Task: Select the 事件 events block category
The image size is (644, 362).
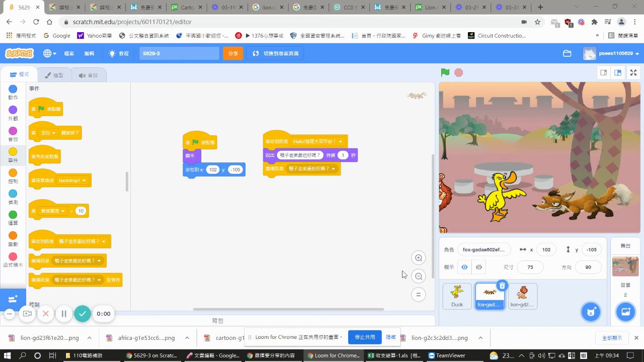Action: [13, 155]
